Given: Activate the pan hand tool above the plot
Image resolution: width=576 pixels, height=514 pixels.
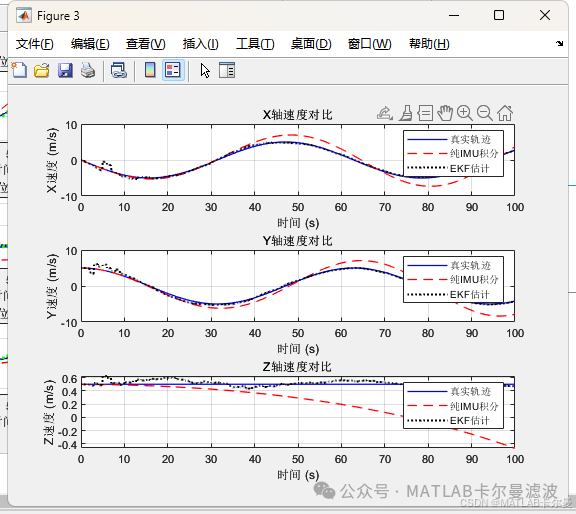Looking at the screenshot, I should pos(445,113).
